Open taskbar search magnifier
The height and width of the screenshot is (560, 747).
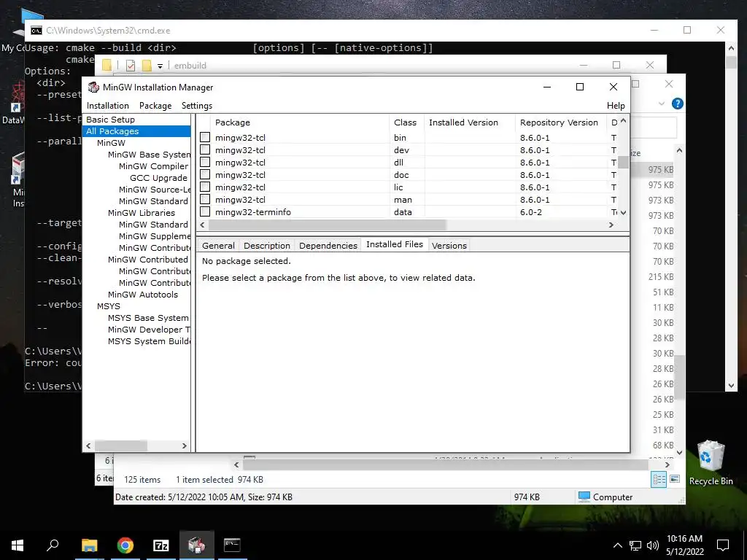pos(53,545)
